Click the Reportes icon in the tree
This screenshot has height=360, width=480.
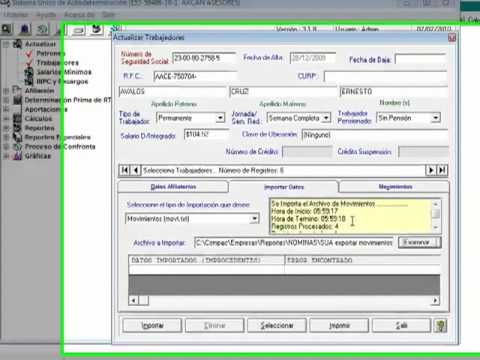pyautogui.click(x=17, y=128)
